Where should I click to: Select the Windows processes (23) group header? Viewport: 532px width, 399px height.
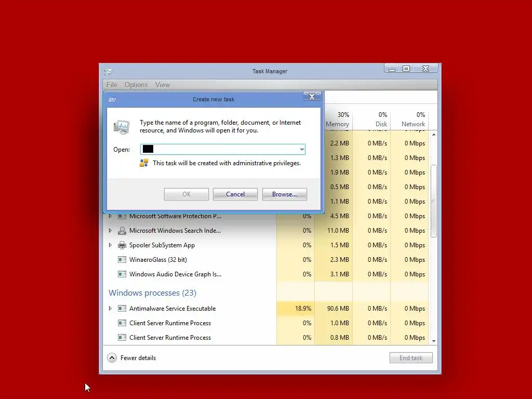coord(152,293)
